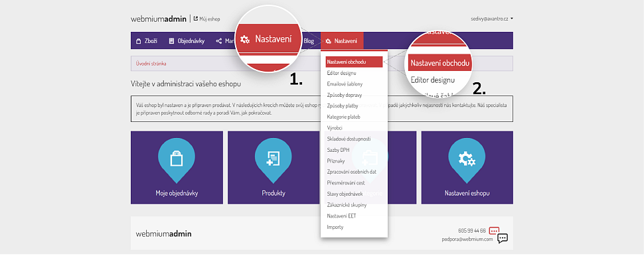Choose Emailové šablony in the dropdown

tap(345, 84)
